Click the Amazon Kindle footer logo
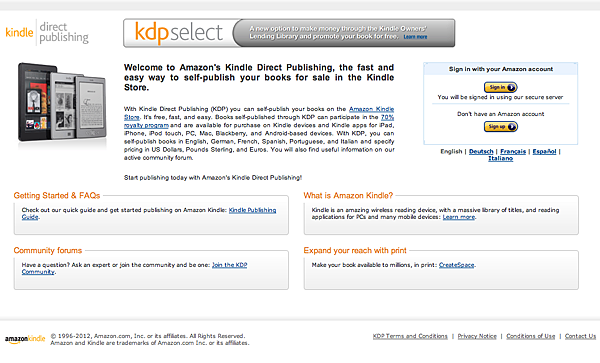This screenshot has height=363, width=600. point(25,339)
